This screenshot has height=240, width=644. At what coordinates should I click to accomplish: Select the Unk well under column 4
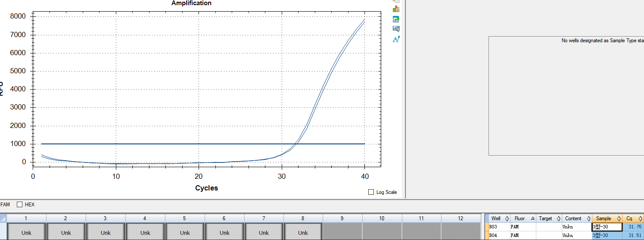tap(145, 232)
